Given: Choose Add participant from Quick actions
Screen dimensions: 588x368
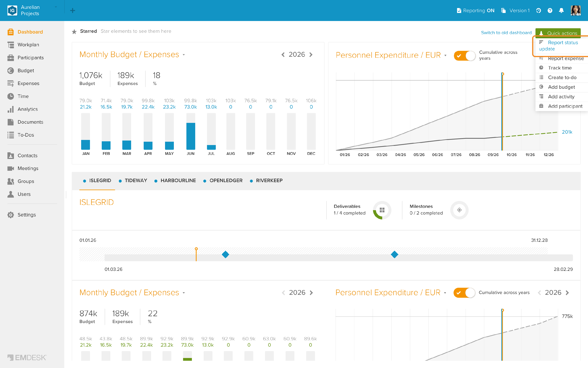Looking at the screenshot, I should coord(562,106).
